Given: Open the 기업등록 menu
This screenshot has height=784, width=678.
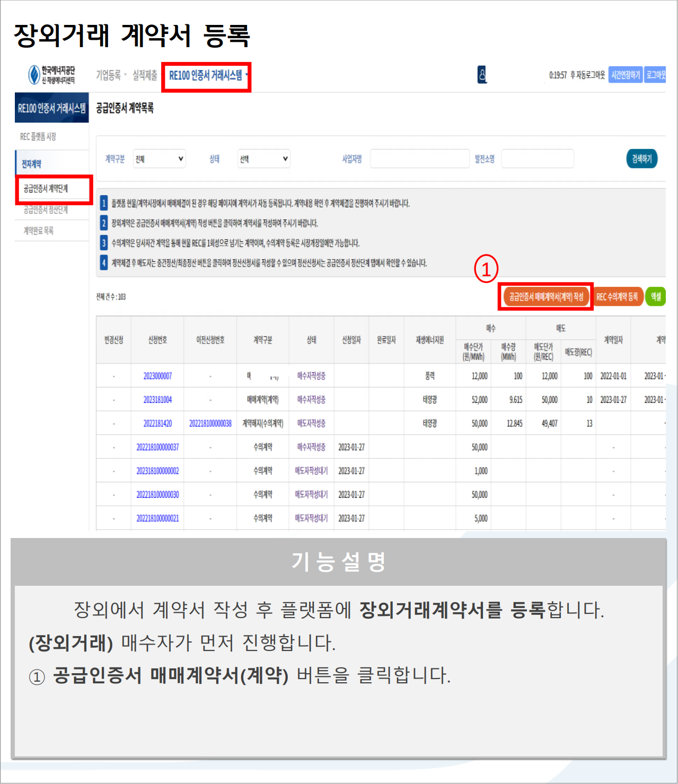Looking at the screenshot, I should [110, 75].
